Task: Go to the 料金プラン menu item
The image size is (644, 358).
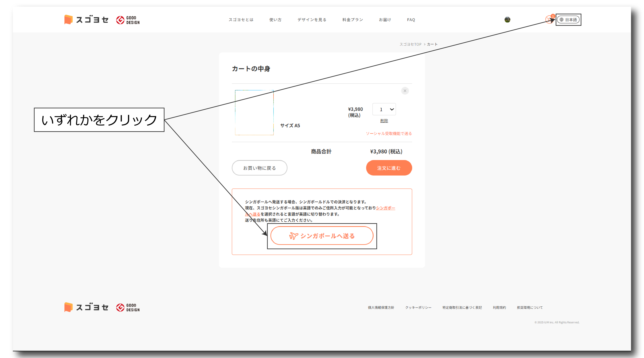Action: pyautogui.click(x=353, y=20)
